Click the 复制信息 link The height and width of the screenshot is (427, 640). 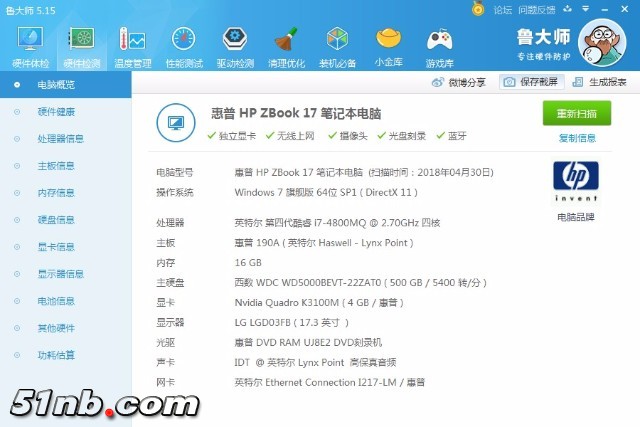tap(576, 138)
